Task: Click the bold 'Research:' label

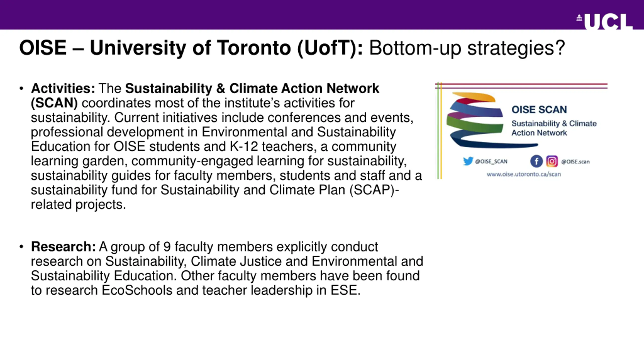Action: (63, 247)
